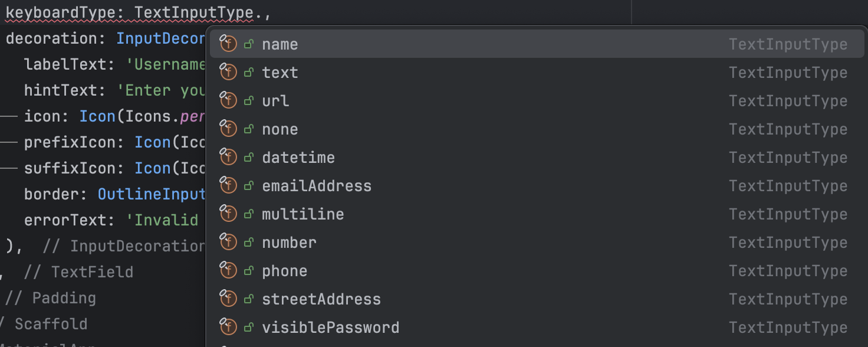The height and width of the screenshot is (347, 868).
Task: Pick the 'url' completion item
Action: click(x=535, y=101)
